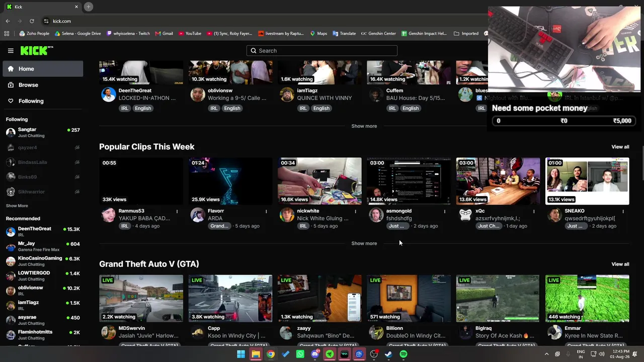Watch Emmar live GTA stream thumbnail
This screenshot has width=644, height=362.
[587, 298]
